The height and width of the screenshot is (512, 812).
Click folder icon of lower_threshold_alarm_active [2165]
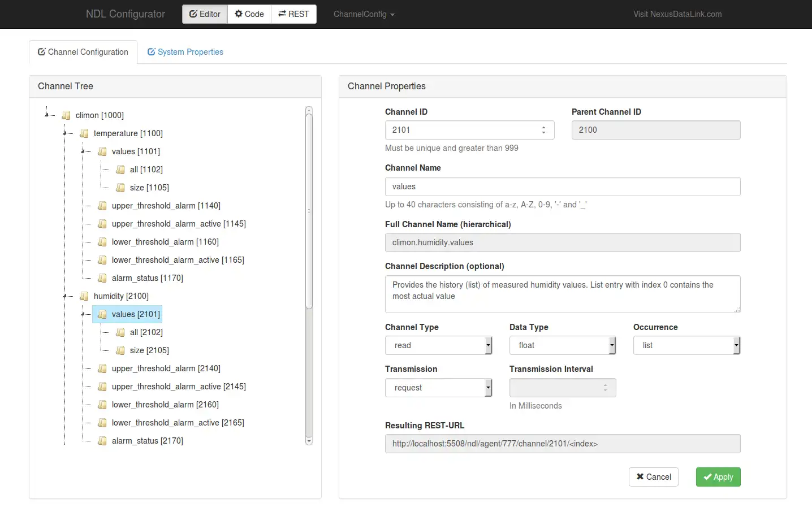[102, 423]
